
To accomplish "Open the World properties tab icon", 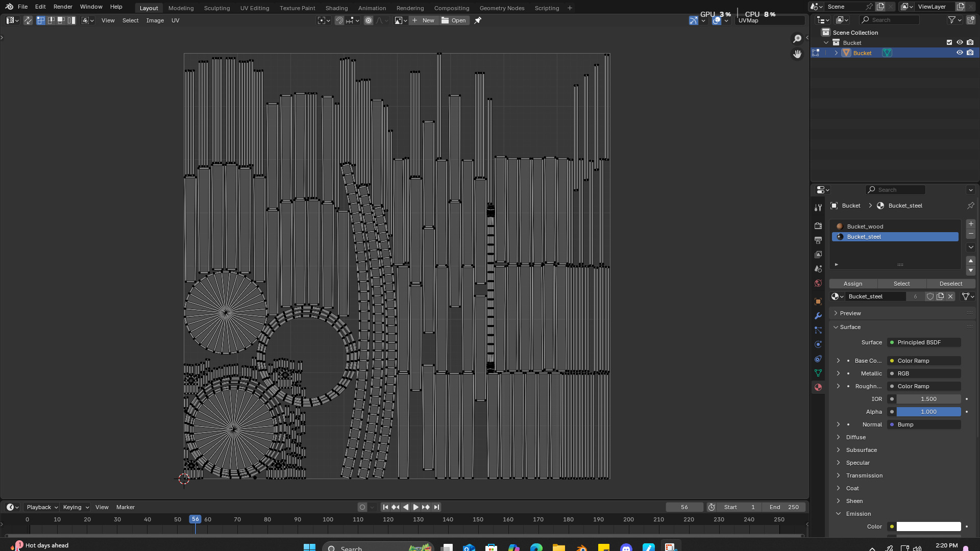I will coord(818,283).
